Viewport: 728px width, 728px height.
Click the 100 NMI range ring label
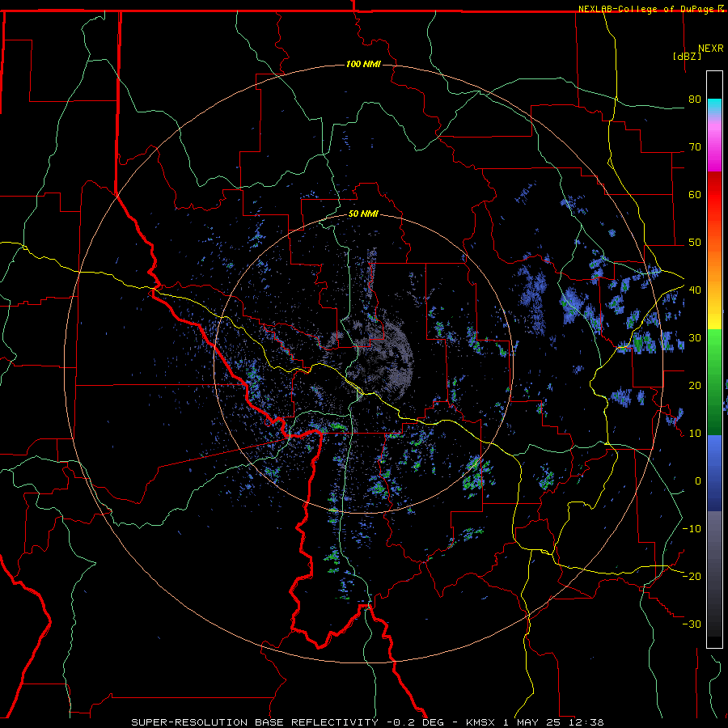click(x=363, y=64)
